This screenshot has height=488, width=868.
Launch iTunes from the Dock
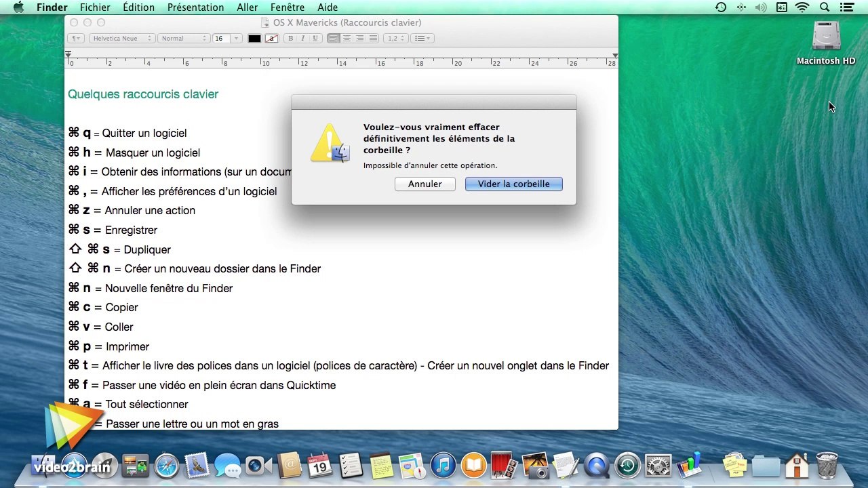443,466
